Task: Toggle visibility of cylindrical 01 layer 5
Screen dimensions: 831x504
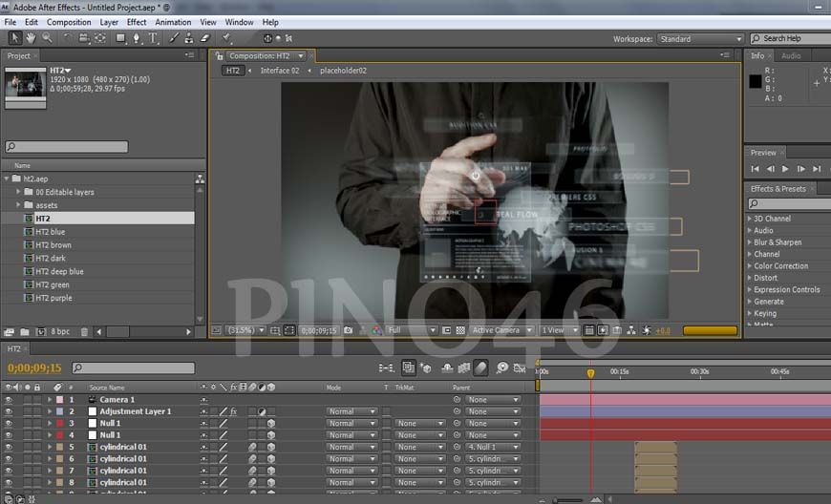Action: tap(9, 447)
